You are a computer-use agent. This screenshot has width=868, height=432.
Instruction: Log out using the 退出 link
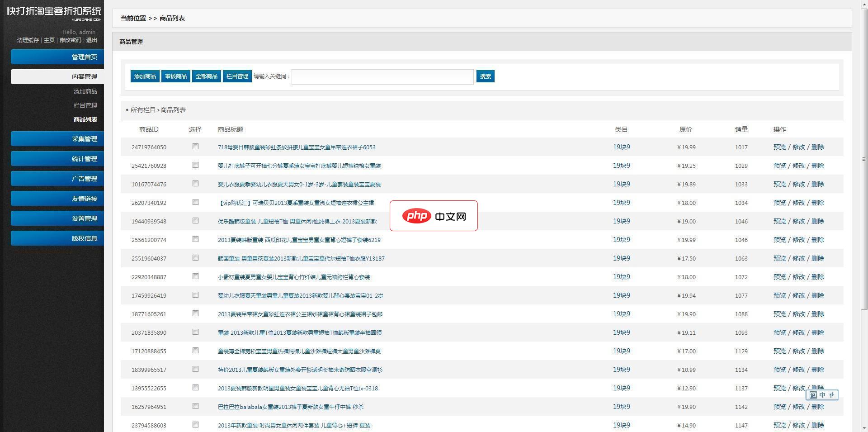(92, 40)
